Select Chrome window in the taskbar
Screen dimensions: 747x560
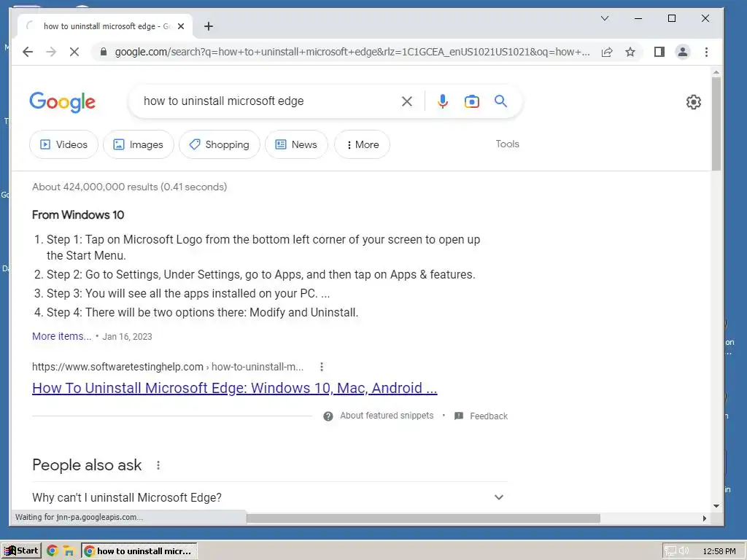pyautogui.click(x=139, y=551)
